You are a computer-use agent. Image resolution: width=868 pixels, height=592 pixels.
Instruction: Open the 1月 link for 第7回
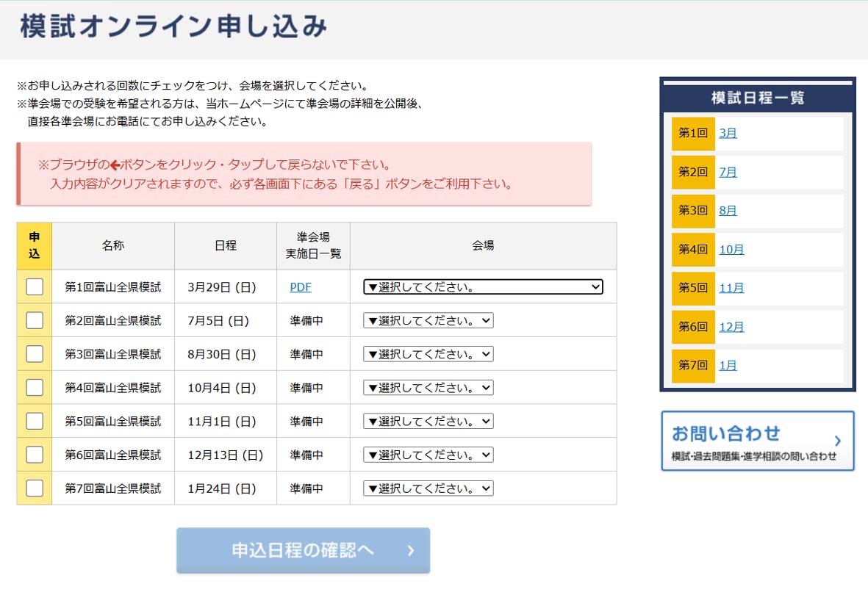(x=728, y=365)
